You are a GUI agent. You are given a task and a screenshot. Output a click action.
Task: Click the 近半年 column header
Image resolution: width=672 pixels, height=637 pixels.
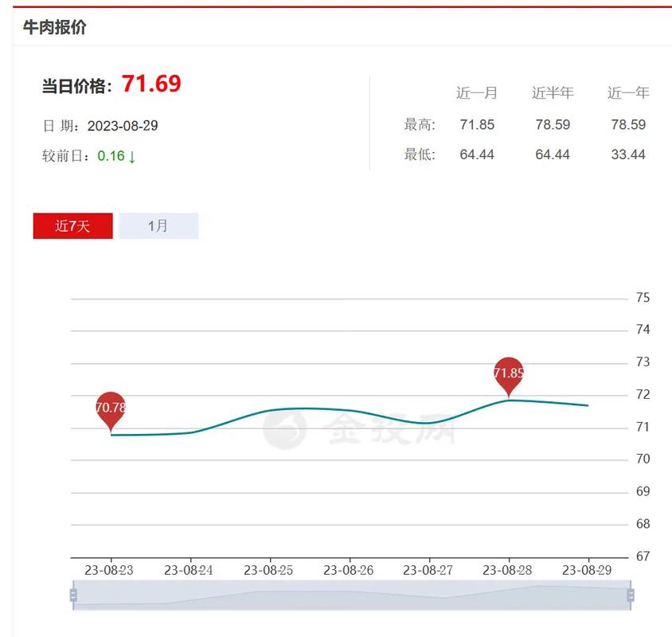553,92
